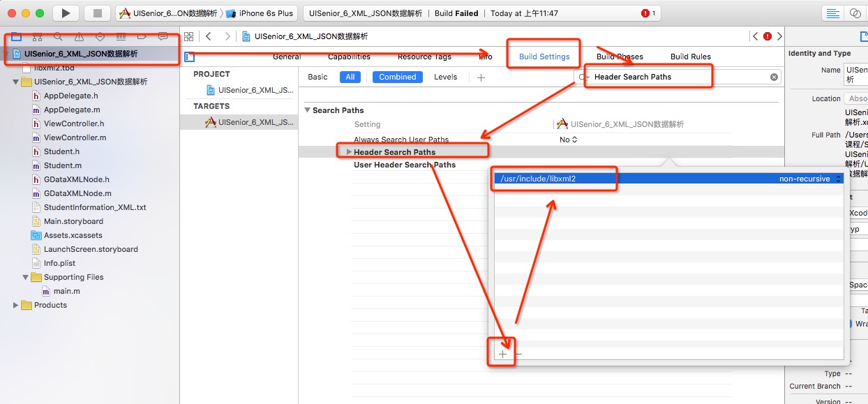Screen dimensions: 868x404
Task: Collapse the Supporting Files group
Action: tap(26, 277)
